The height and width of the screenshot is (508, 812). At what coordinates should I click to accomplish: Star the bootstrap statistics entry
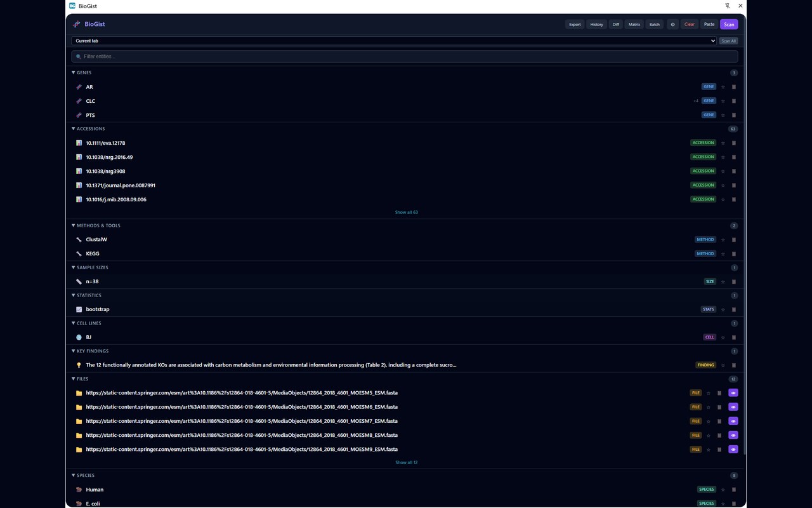[723, 309]
